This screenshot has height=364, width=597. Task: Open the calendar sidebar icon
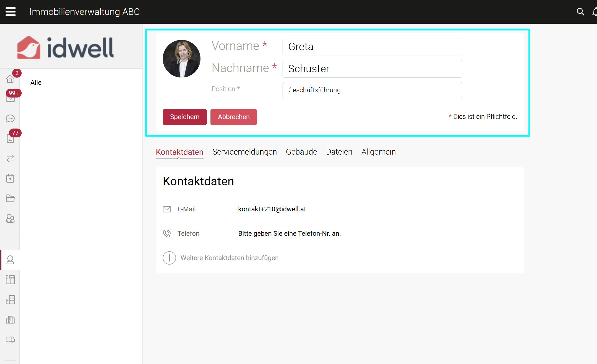(10, 178)
